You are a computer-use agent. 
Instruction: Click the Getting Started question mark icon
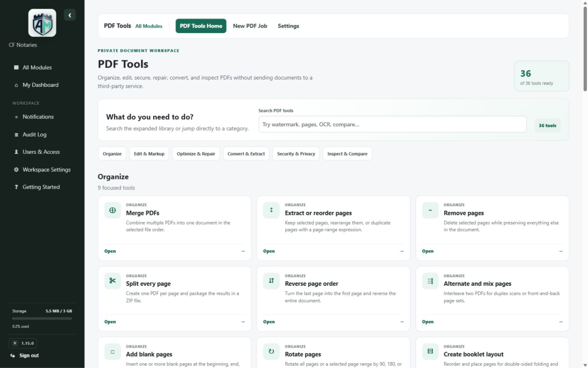coord(16,187)
